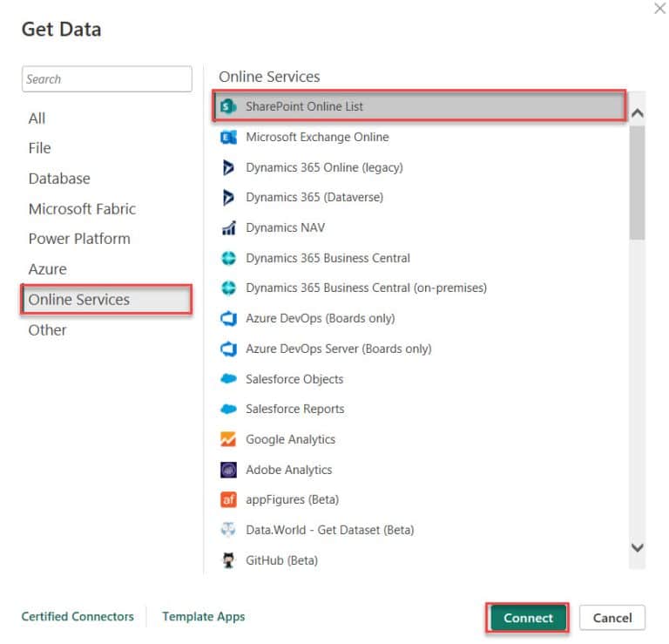669x644 pixels.
Task: Select 'Azure DevOps (Boards only)' text
Action: [321, 318]
